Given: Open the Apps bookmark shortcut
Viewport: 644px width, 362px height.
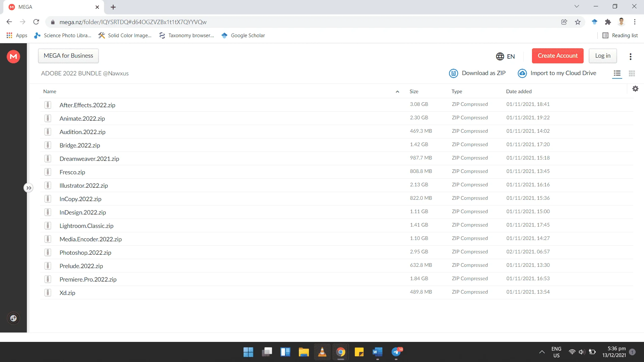Looking at the screenshot, I should click(17, 36).
